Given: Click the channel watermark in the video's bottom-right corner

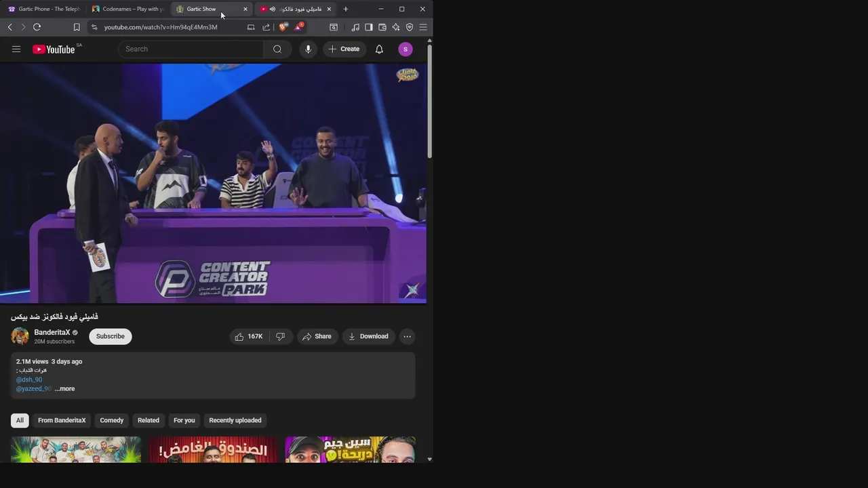Looking at the screenshot, I should tap(412, 290).
